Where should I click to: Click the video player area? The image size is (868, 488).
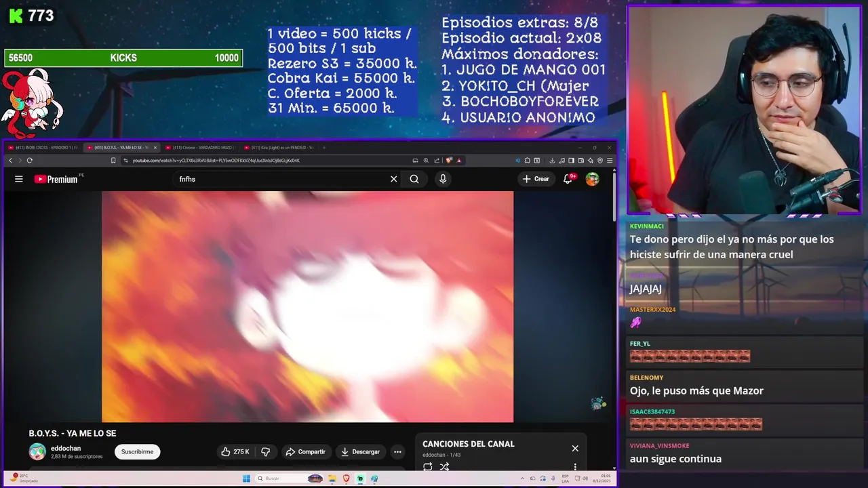pyautogui.click(x=307, y=306)
